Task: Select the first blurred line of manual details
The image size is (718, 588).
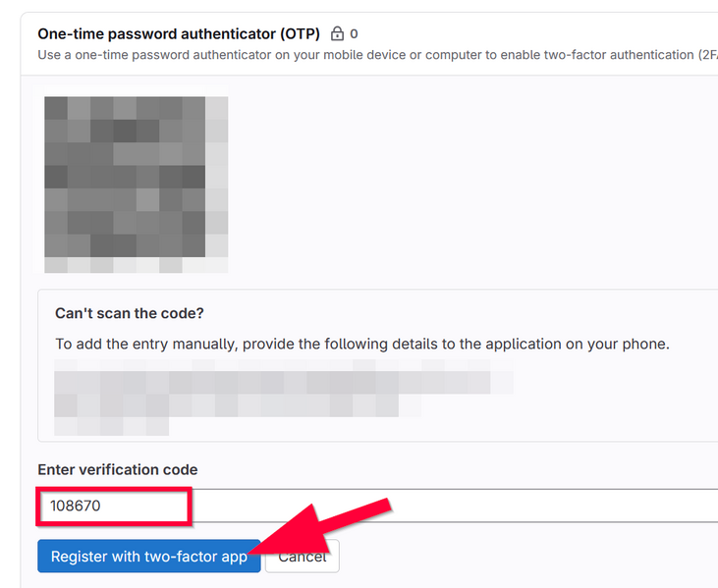Action: point(283,379)
